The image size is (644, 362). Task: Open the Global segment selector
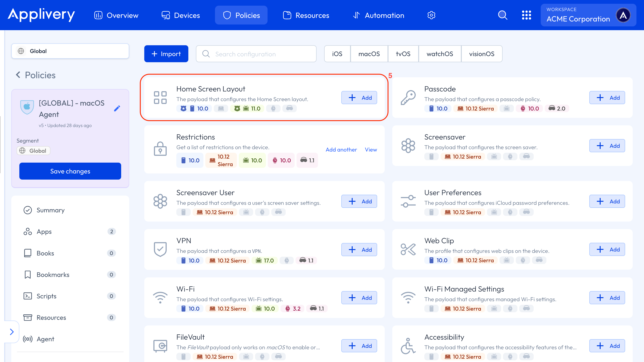[70, 51]
